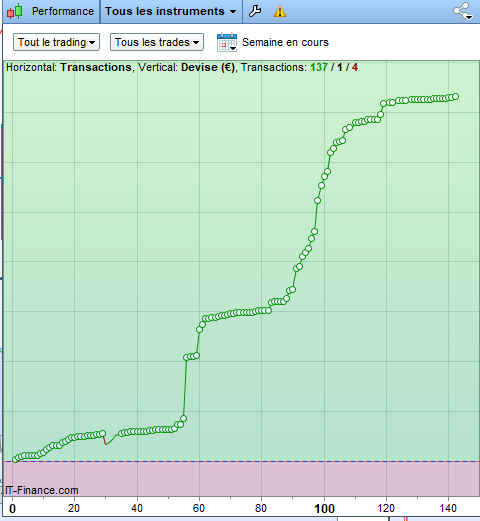Click the green 137 winning transactions count
This screenshot has height=521, width=480.
coord(319,67)
